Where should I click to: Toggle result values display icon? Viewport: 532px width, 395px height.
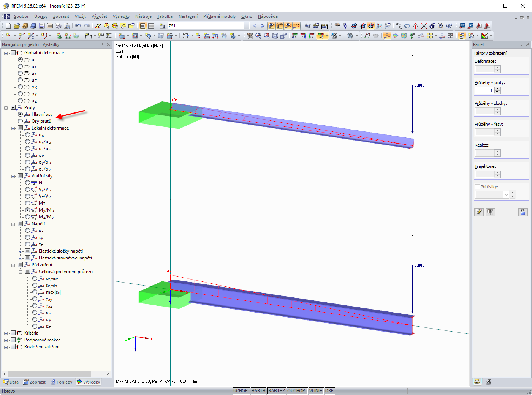point(296,26)
